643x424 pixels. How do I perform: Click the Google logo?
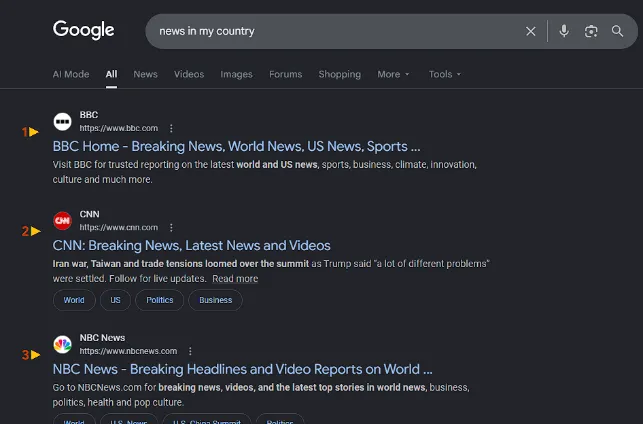coord(84,30)
